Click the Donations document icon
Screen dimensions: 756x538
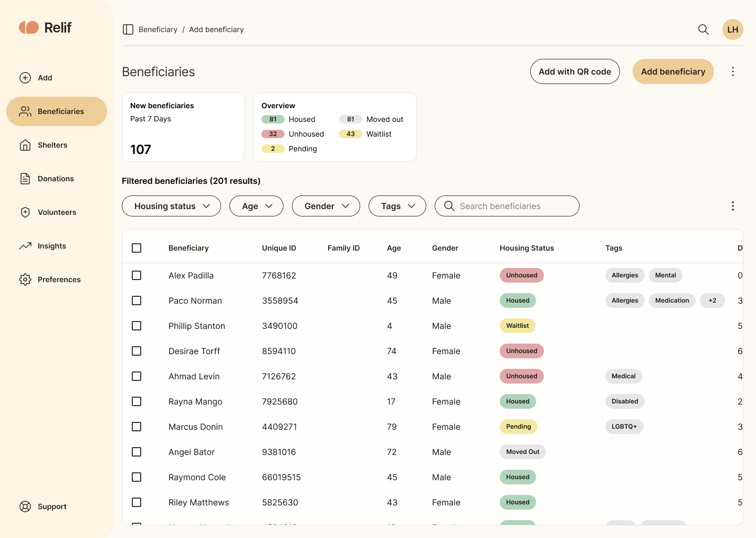(x=25, y=179)
